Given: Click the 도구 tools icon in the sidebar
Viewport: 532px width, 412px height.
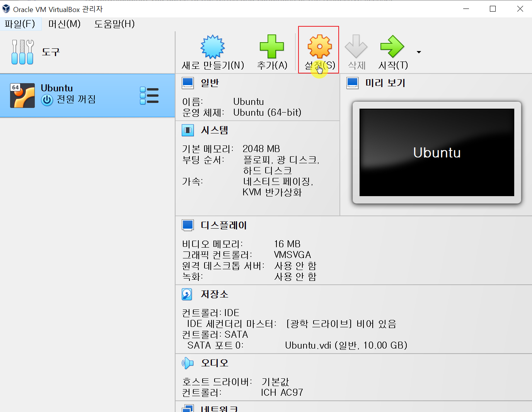Looking at the screenshot, I should pos(22,51).
